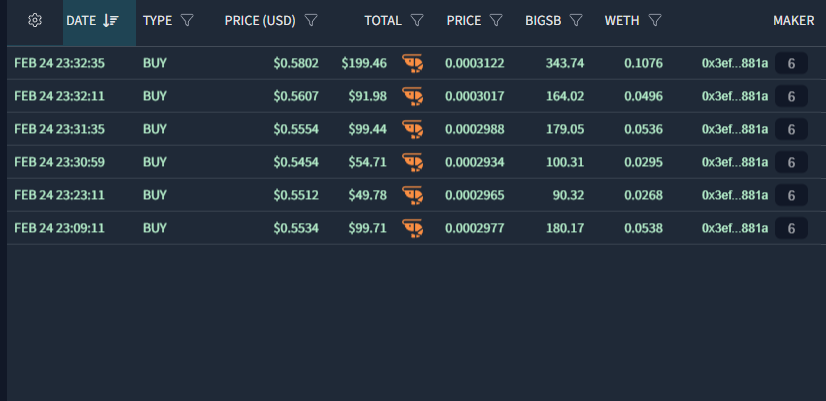Open maker 0x3ef...881a in the 23:09:11 row

pyautogui.click(x=735, y=228)
